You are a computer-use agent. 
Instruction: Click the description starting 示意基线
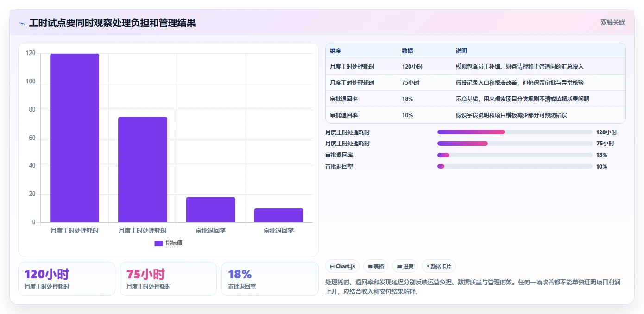[522, 99]
